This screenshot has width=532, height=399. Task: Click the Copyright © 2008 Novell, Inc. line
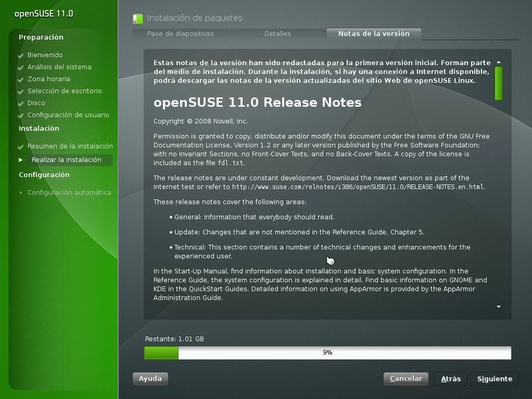pos(200,121)
